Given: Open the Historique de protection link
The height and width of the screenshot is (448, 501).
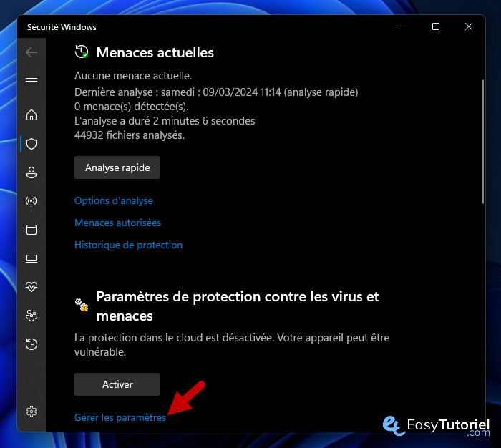Looking at the screenshot, I should click(x=128, y=245).
